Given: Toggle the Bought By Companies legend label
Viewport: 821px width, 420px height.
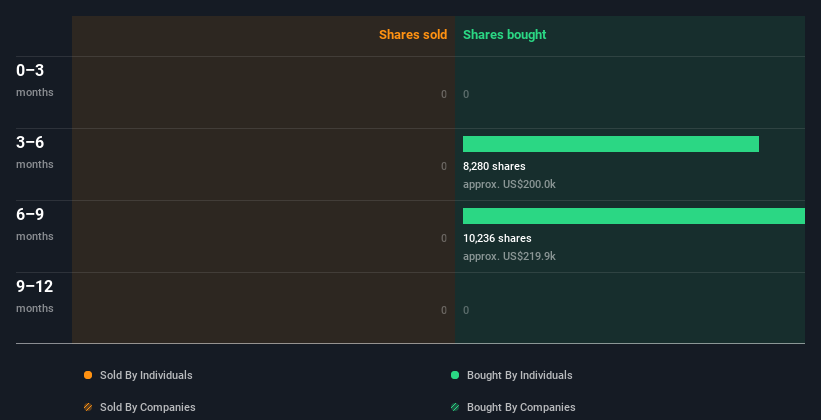Looking at the screenshot, I should pyautogui.click(x=520, y=407).
